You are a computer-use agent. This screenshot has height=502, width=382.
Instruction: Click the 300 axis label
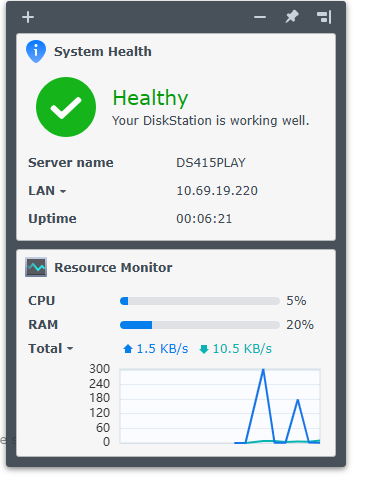(x=99, y=369)
